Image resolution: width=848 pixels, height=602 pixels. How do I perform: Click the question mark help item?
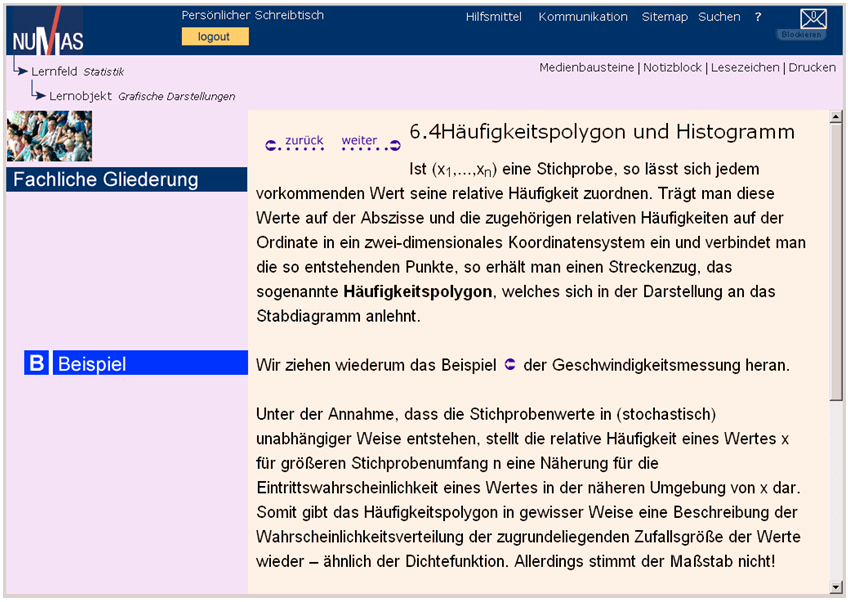(x=758, y=17)
